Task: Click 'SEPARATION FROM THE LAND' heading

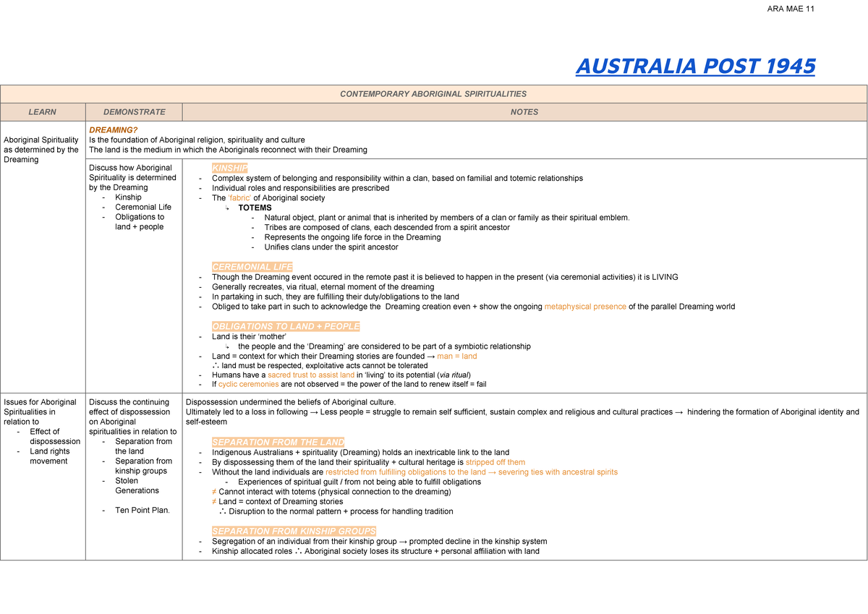Action: pos(278,442)
